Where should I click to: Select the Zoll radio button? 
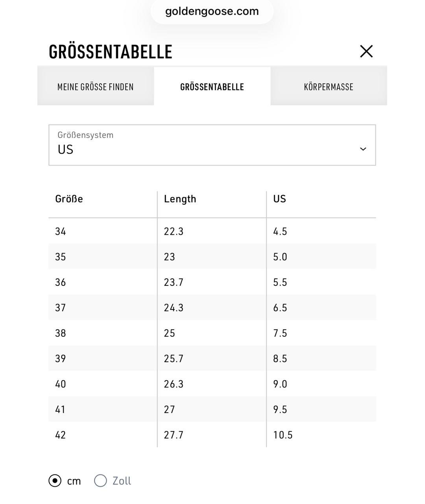100,481
